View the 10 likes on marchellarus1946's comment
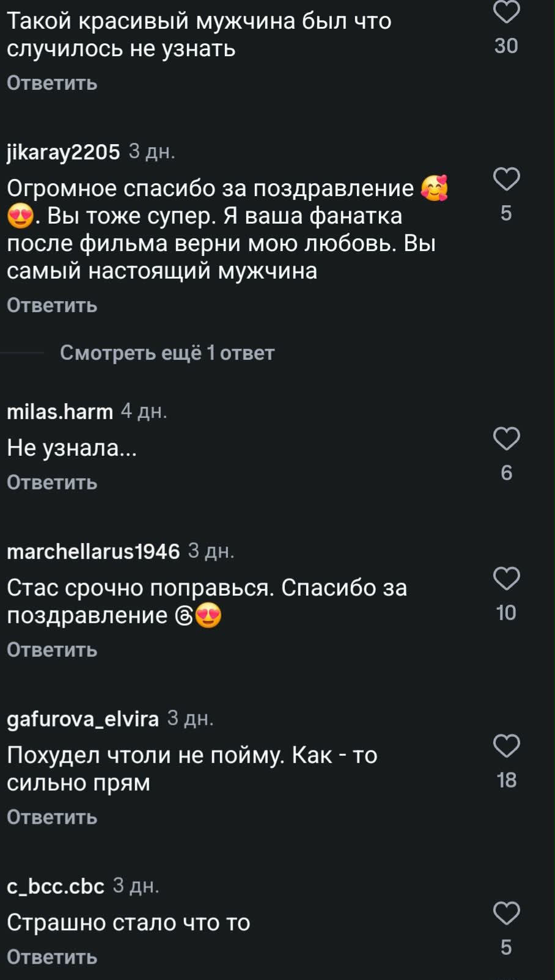 506,613
